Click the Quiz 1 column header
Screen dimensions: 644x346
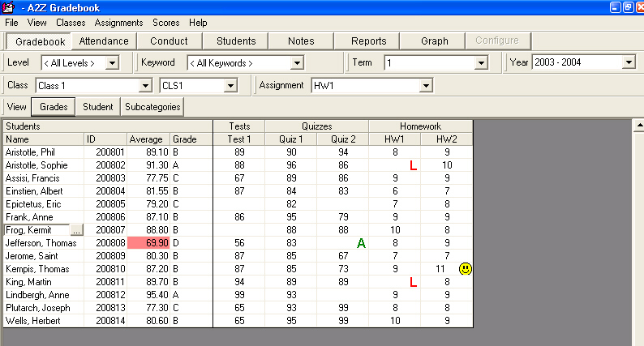point(291,139)
